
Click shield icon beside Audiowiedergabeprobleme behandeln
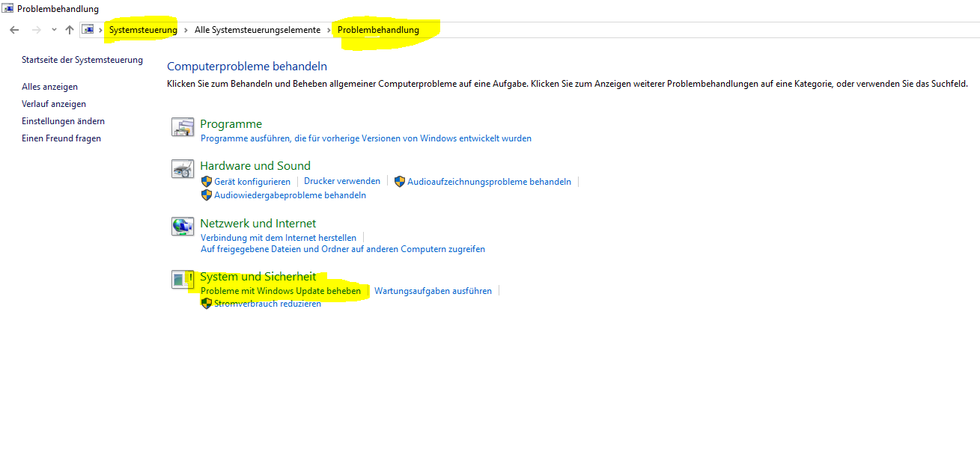pyautogui.click(x=207, y=195)
